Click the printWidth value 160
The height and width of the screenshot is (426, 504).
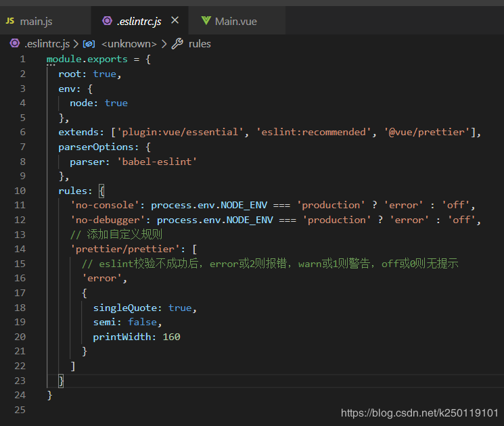(171, 337)
